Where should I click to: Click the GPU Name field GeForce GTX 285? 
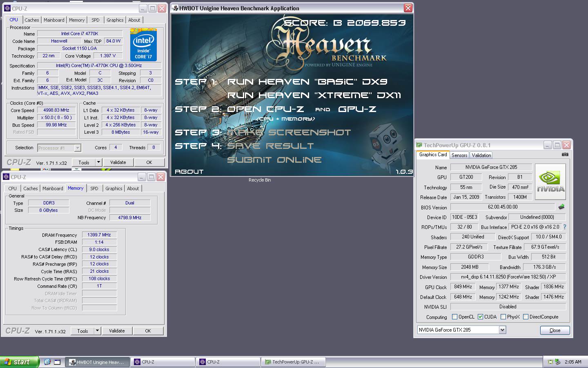(x=491, y=167)
